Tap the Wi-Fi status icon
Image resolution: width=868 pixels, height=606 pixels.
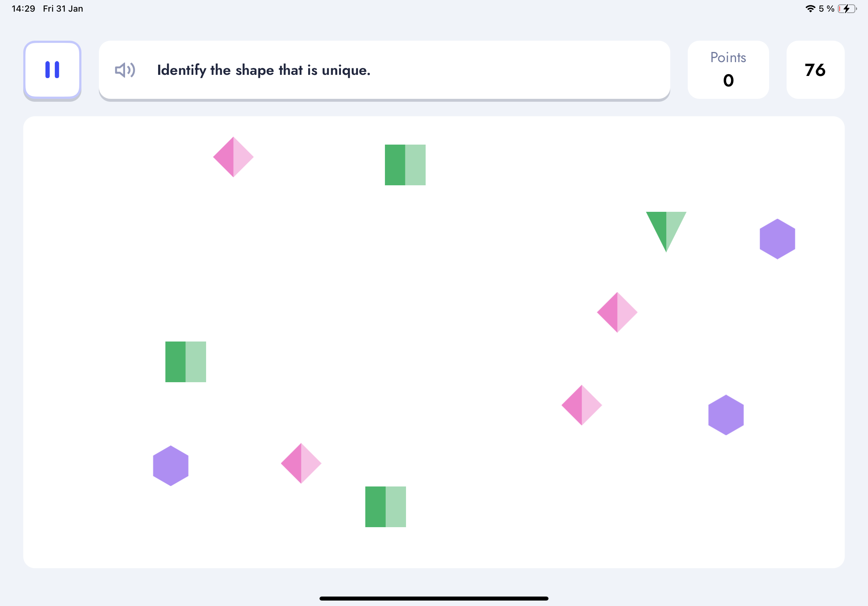coord(810,9)
